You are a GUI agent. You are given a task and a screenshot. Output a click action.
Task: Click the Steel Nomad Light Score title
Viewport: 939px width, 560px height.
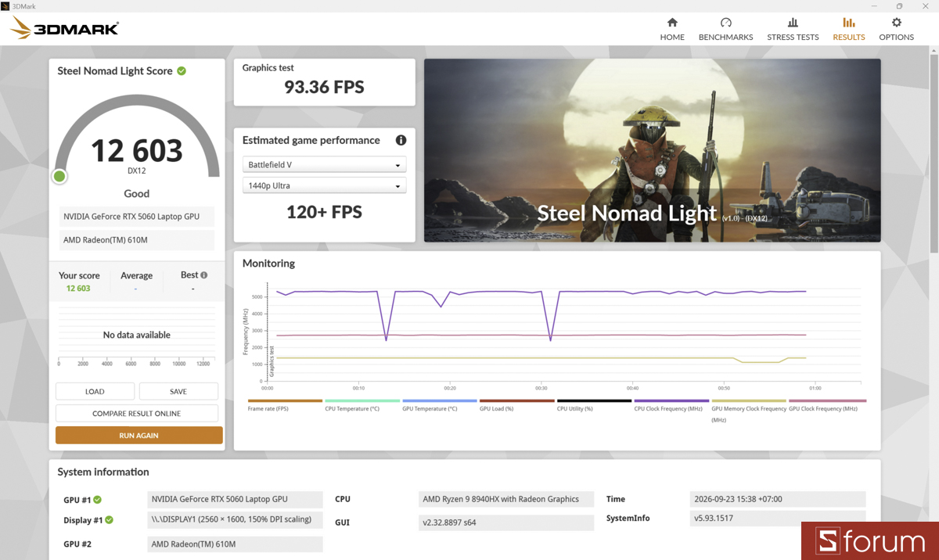tap(115, 71)
